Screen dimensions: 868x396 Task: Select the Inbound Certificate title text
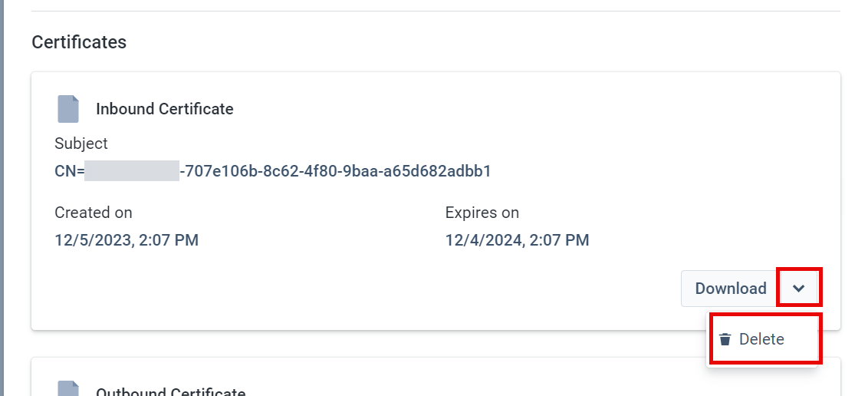164,109
